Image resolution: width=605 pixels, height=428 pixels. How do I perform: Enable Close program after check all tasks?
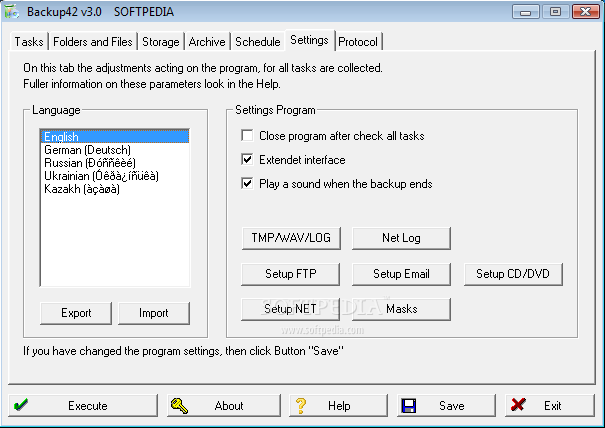click(247, 136)
